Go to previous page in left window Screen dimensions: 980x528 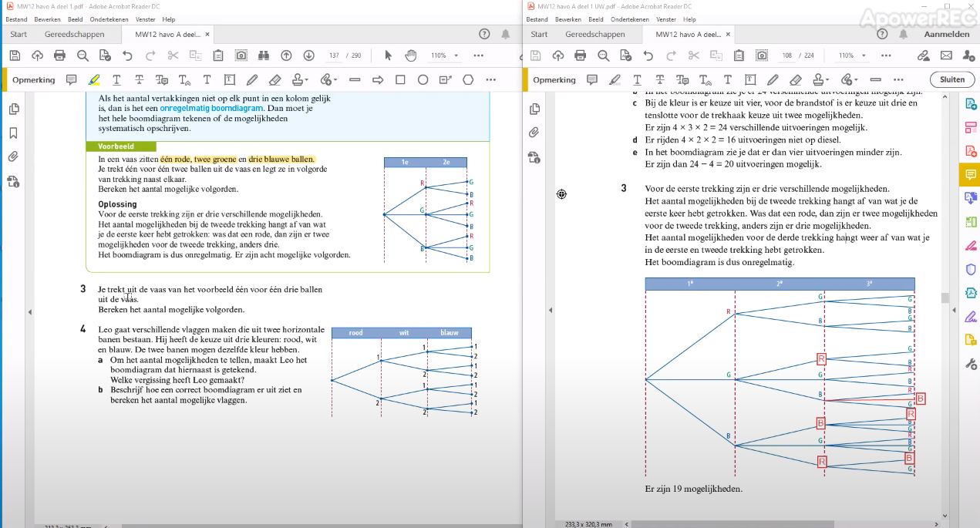[x=286, y=55]
